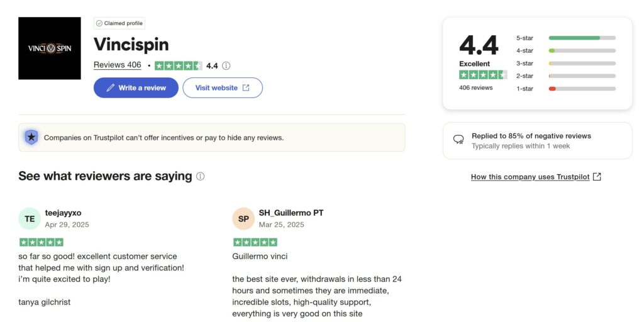Click the Claimed profile checkmark badge
Image resolution: width=644 pixels, height=322 pixels.
tap(119, 23)
